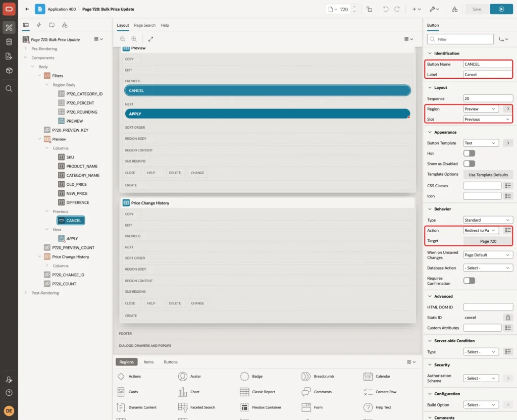
Task: Open the Create plus menu
Action: tap(417, 9)
